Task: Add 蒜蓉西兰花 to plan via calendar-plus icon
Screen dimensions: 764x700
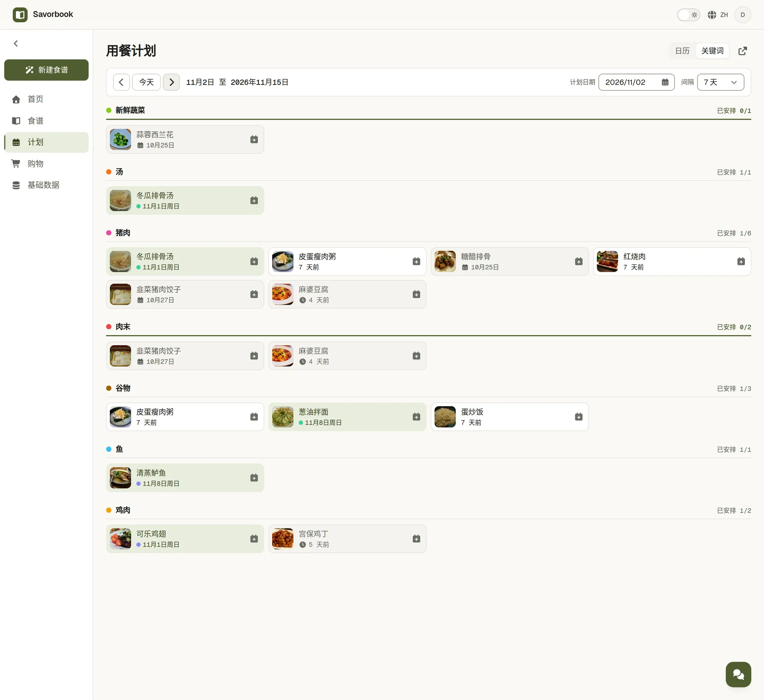Action: pos(254,139)
